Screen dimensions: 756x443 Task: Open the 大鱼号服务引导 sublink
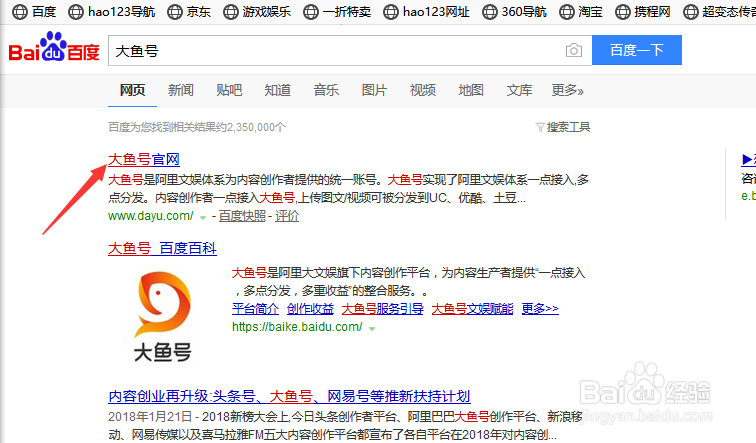[x=382, y=309]
